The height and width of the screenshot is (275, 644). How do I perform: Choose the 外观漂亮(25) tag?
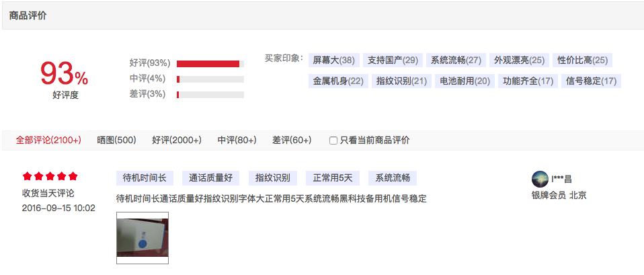point(519,61)
